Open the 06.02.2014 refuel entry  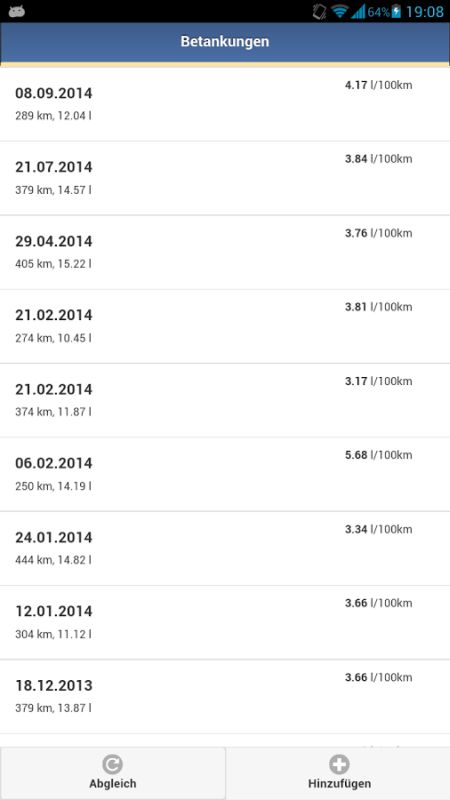pyautogui.click(x=225, y=474)
